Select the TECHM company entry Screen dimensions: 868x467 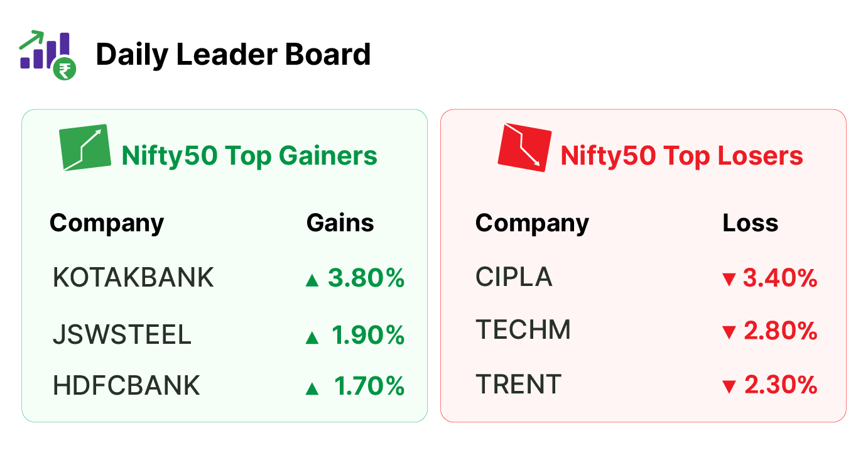tap(523, 330)
